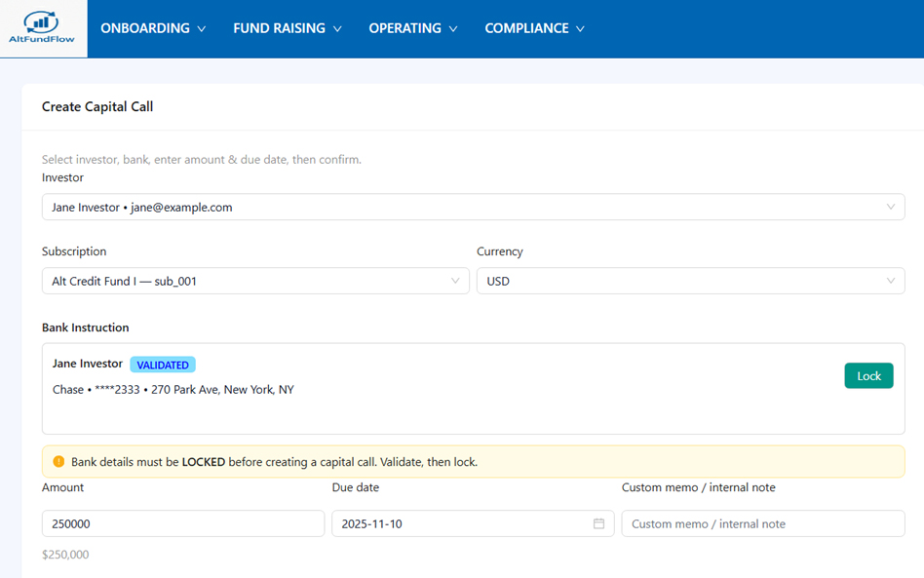Click the arrow in the Currency field

pos(890,281)
